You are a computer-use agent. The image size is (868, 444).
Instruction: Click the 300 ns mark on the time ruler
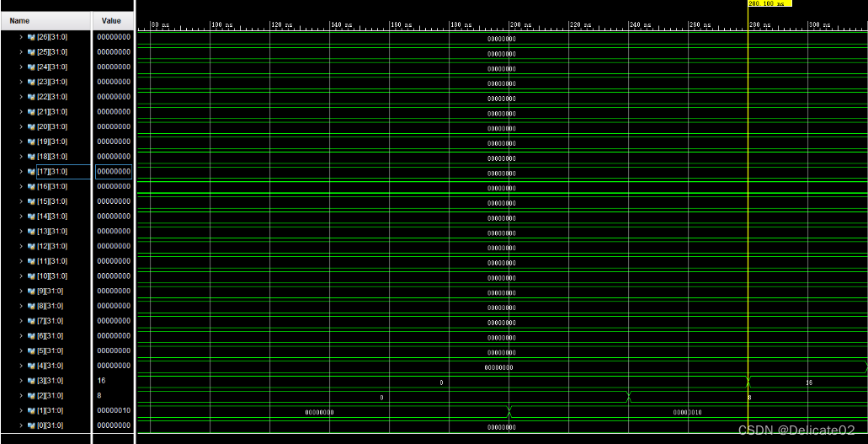[x=817, y=25]
